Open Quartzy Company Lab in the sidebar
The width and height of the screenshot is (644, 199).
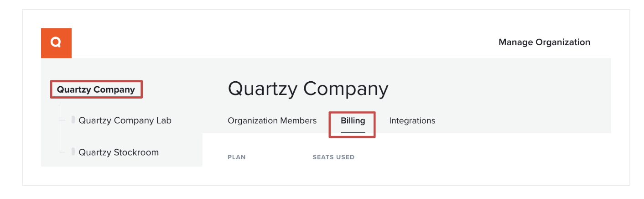125,120
